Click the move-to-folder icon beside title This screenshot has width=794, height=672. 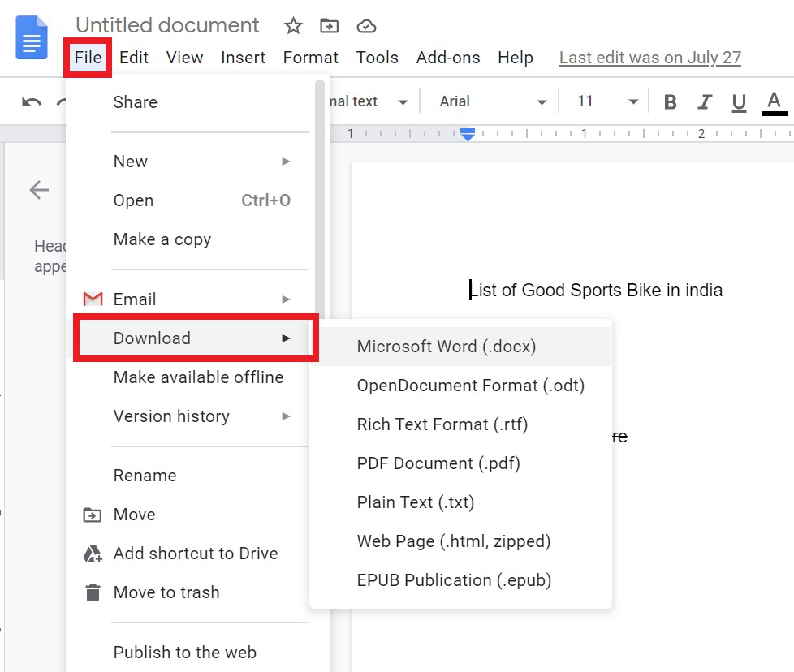(x=329, y=25)
